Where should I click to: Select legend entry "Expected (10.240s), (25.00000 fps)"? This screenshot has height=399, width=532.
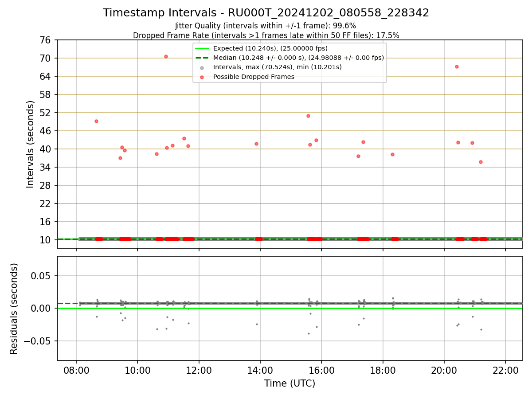270,48
